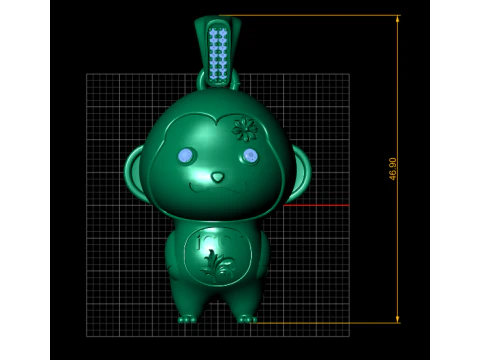Select the monkey's right blue gem eye
This screenshot has height=360, width=480.
pyautogui.click(x=250, y=155)
